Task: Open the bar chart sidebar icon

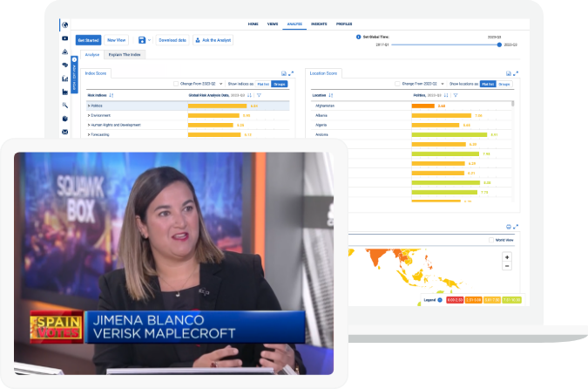Action: [64, 78]
